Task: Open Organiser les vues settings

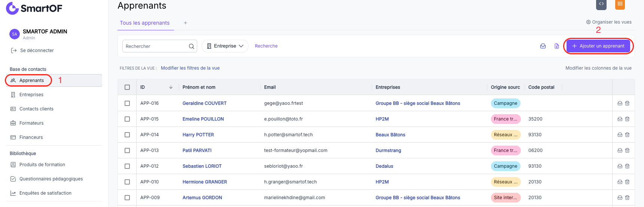Action: [x=609, y=22]
